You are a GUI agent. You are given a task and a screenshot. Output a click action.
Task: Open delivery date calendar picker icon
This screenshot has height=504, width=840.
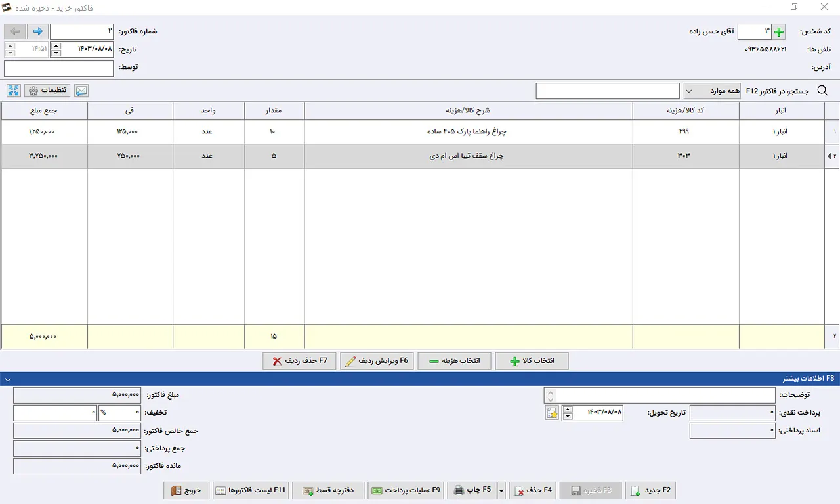(x=552, y=413)
